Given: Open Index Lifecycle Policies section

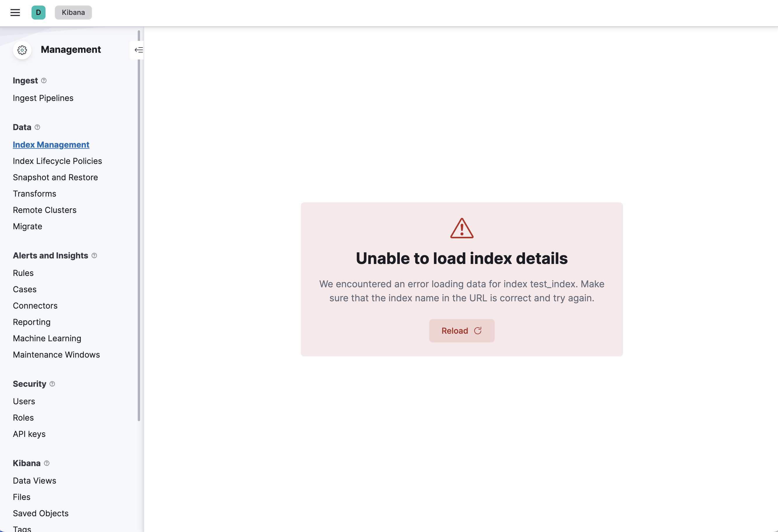Looking at the screenshot, I should (57, 161).
